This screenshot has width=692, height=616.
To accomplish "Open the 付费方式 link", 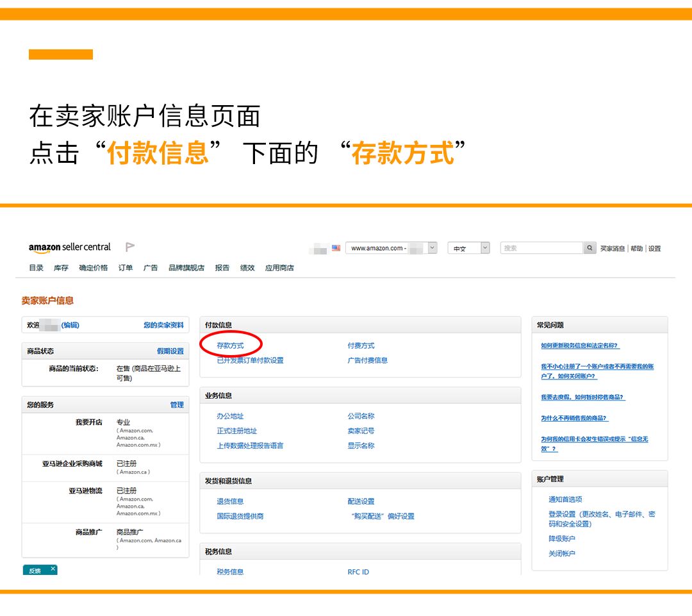I will point(361,345).
